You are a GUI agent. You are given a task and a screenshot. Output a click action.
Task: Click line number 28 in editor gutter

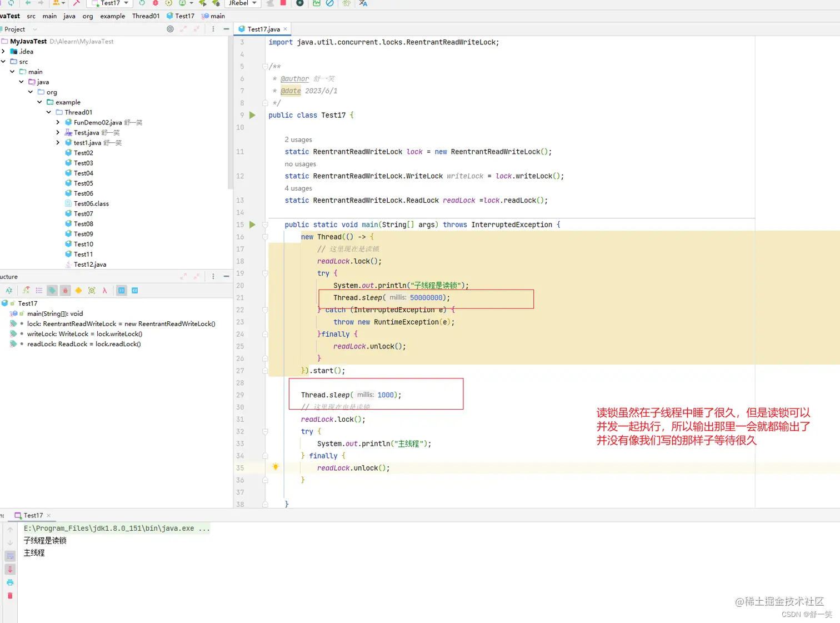click(240, 383)
